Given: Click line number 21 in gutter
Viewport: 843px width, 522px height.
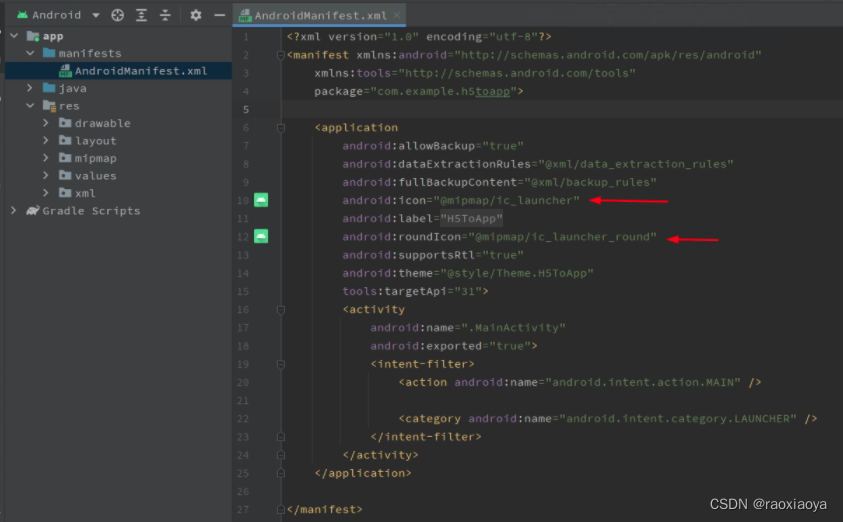Looking at the screenshot, I should point(243,401).
